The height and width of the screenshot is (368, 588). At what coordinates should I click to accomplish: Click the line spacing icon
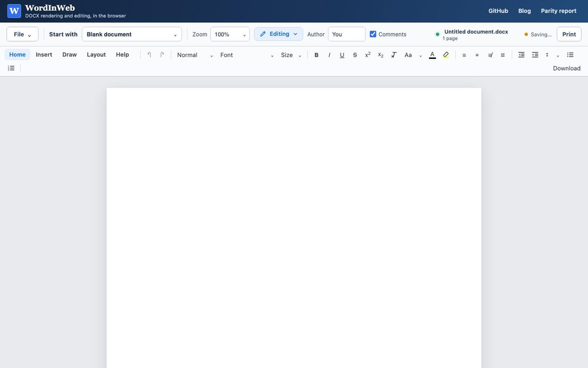(x=547, y=55)
